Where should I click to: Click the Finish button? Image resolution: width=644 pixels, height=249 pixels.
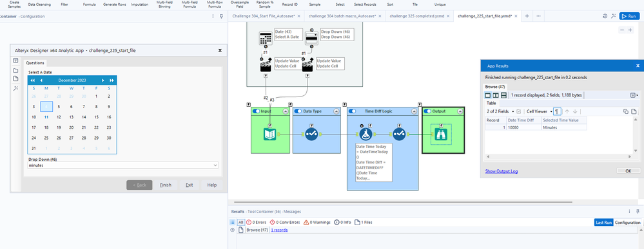166,185
